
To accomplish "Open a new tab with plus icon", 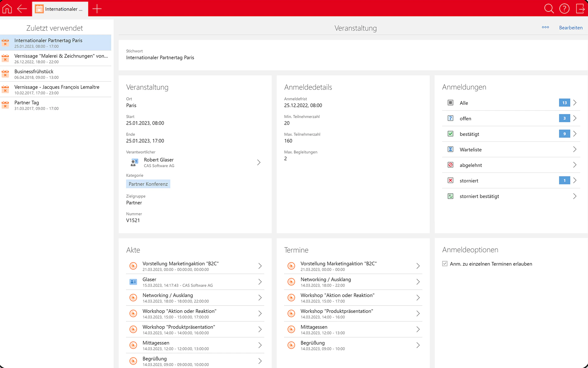I will [97, 9].
